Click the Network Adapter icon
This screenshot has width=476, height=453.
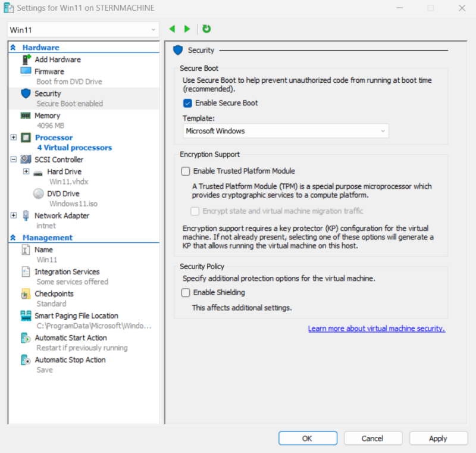pyautogui.click(x=26, y=215)
